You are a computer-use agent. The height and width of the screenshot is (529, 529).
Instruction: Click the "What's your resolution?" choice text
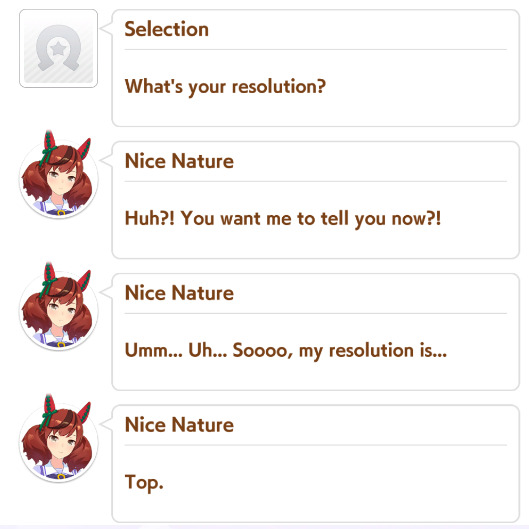(x=225, y=87)
